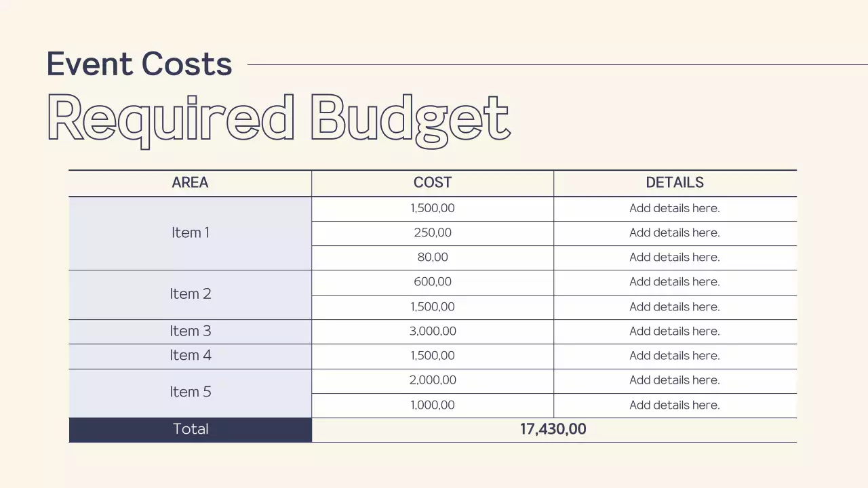Viewport: 868px width, 488px height.
Task: Select the COST column header
Action: tap(433, 182)
